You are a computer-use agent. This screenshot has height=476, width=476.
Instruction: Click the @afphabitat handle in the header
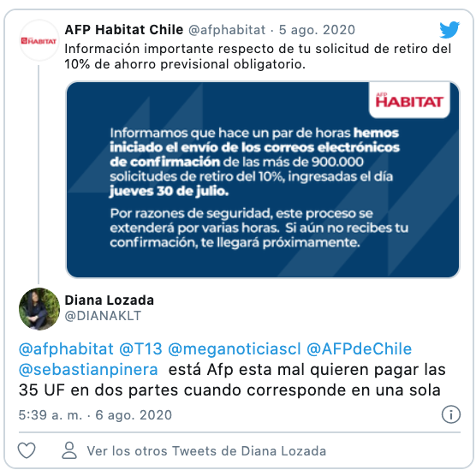click(227, 30)
